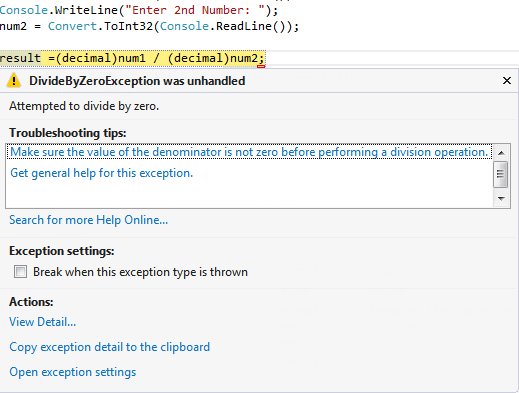Image resolution: width=519 pixels, height=393 pixels.
Task: Click the highlighted 'result =(decimal)num1' code line
Action: click(x=132, y=58)
